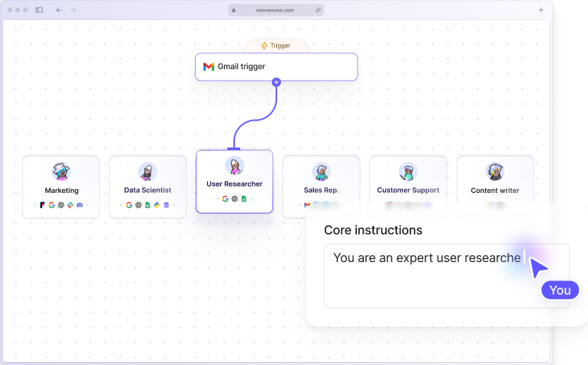This screenshot has height=365, width=588.
Task: Click the purple plus connector below Gmail trigger
Action: [x=276, y=82]
